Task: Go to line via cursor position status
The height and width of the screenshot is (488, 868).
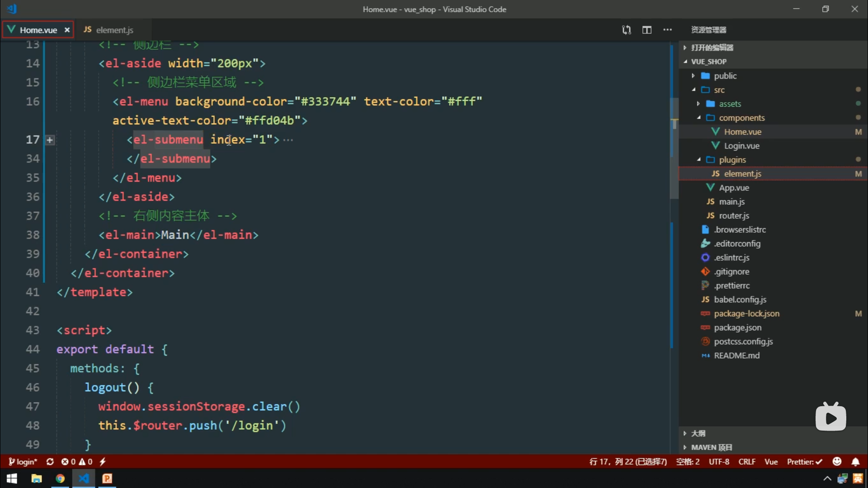Action: pos(628,462)
